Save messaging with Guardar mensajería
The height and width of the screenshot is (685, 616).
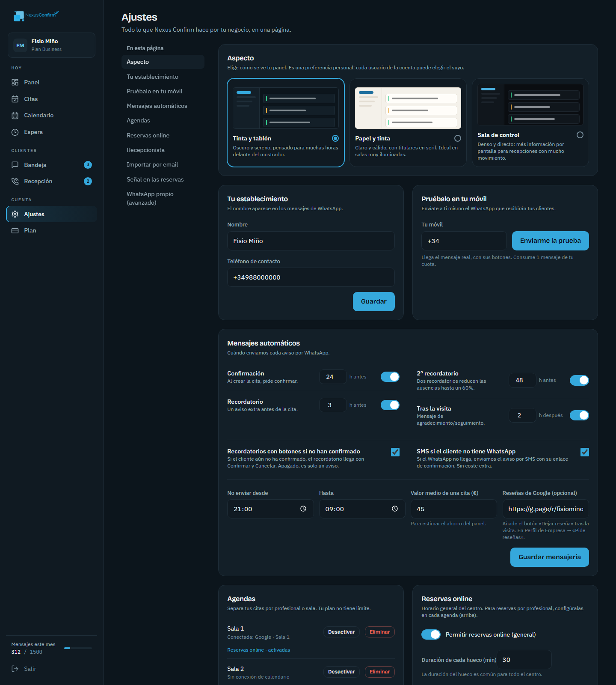pos(550,557)
